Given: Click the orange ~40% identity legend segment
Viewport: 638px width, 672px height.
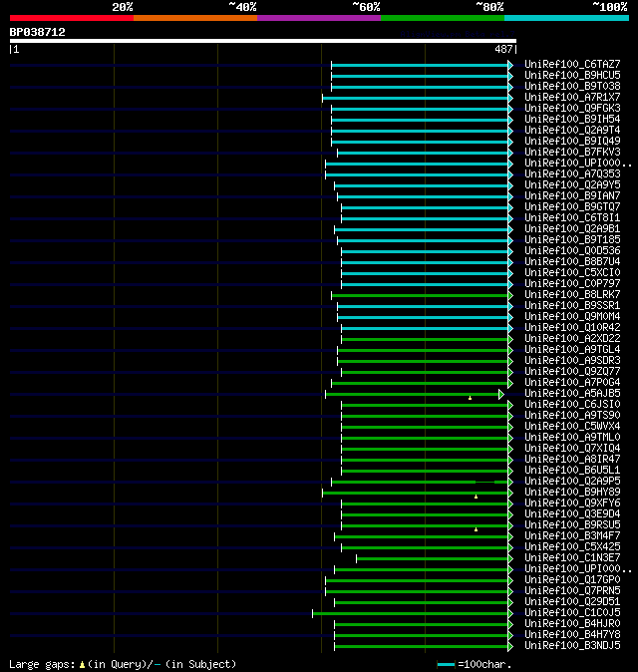Looking at the screenshot, I should coord(195,18).
